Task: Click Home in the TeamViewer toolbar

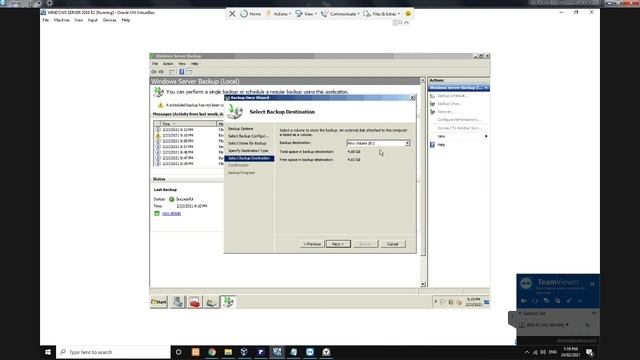Action: click(x=250, y=13)
